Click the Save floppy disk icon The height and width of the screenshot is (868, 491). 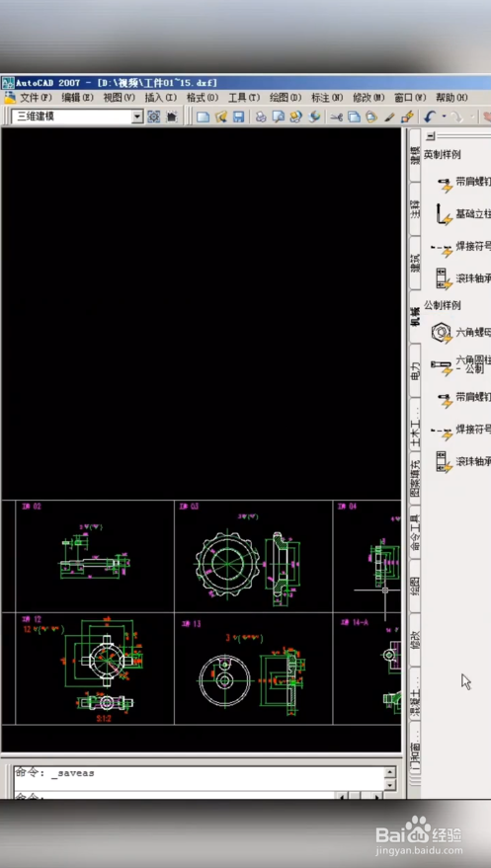(x=238, y=117)
